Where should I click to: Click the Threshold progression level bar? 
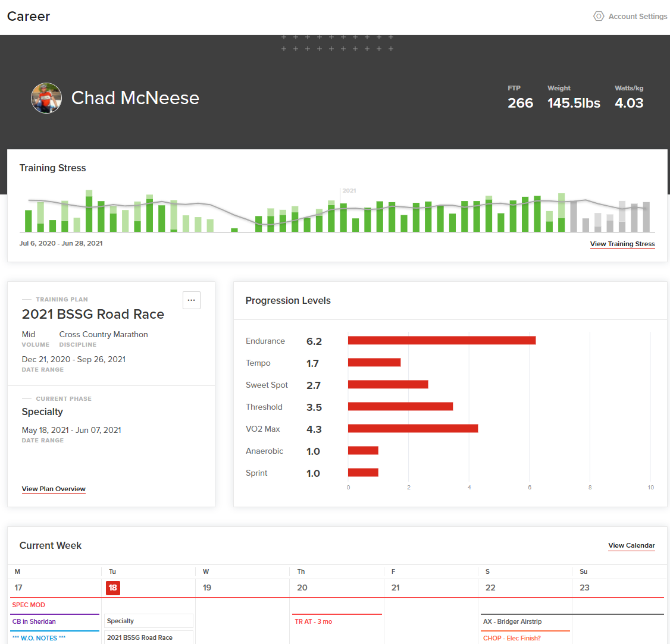(x=400, y=407)
